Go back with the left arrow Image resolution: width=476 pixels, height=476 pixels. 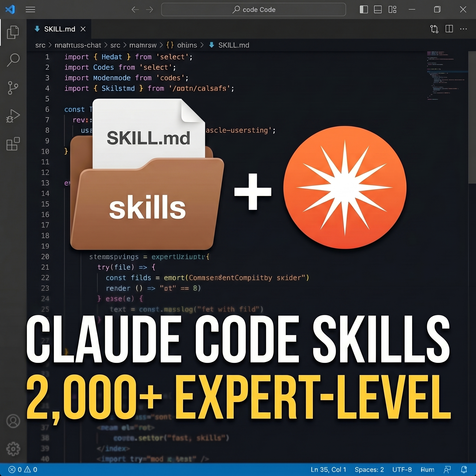pos(135,10)
